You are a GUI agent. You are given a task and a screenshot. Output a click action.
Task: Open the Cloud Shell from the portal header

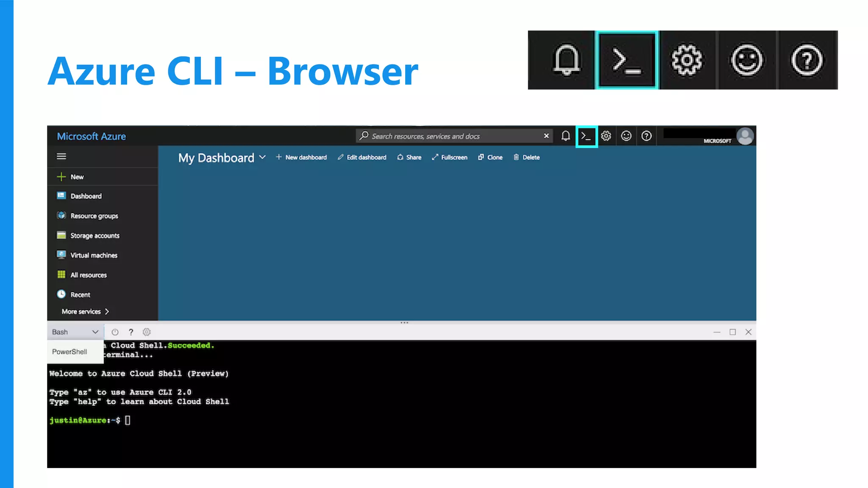tap(587, 136)
